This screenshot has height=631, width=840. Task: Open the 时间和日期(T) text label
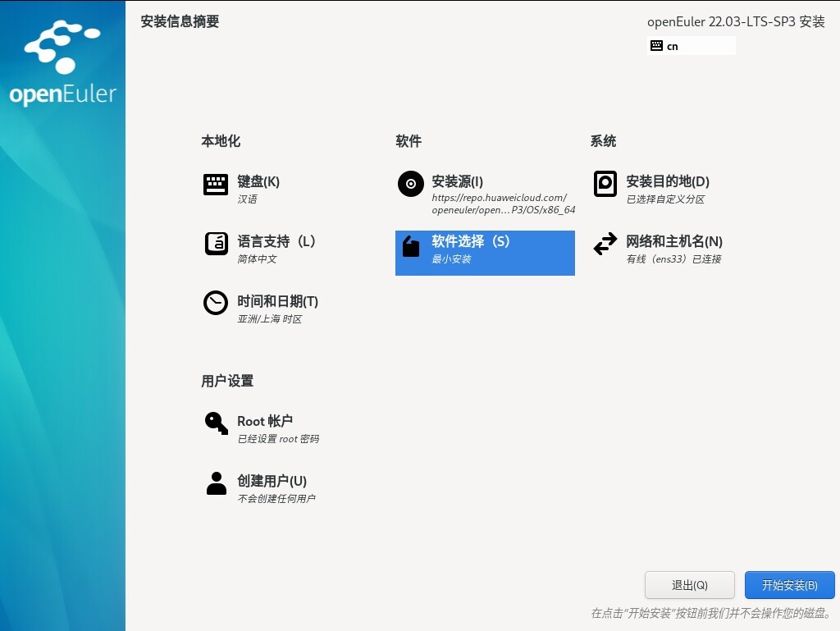pyautogui.click(x=277, y=301)
